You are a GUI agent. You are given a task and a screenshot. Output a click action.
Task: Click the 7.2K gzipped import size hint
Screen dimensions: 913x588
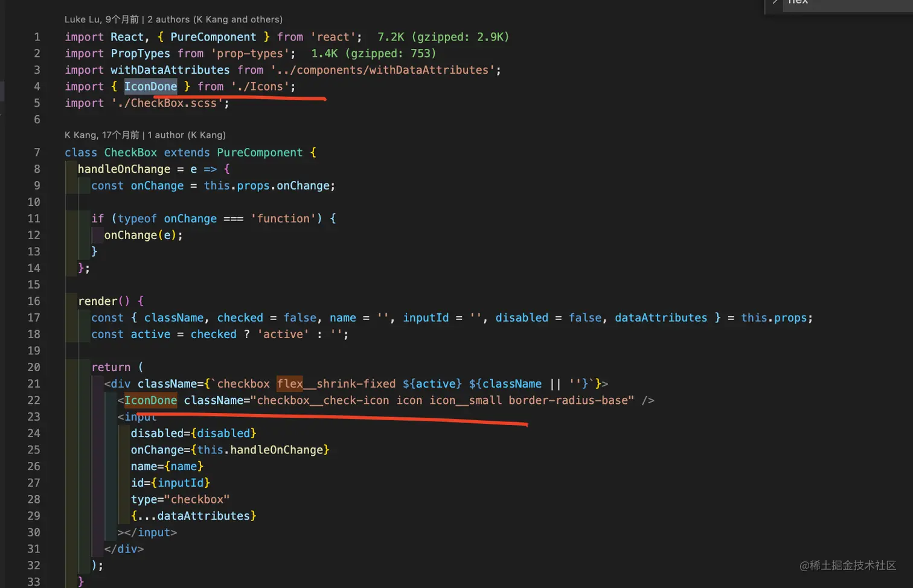point(443,37)
